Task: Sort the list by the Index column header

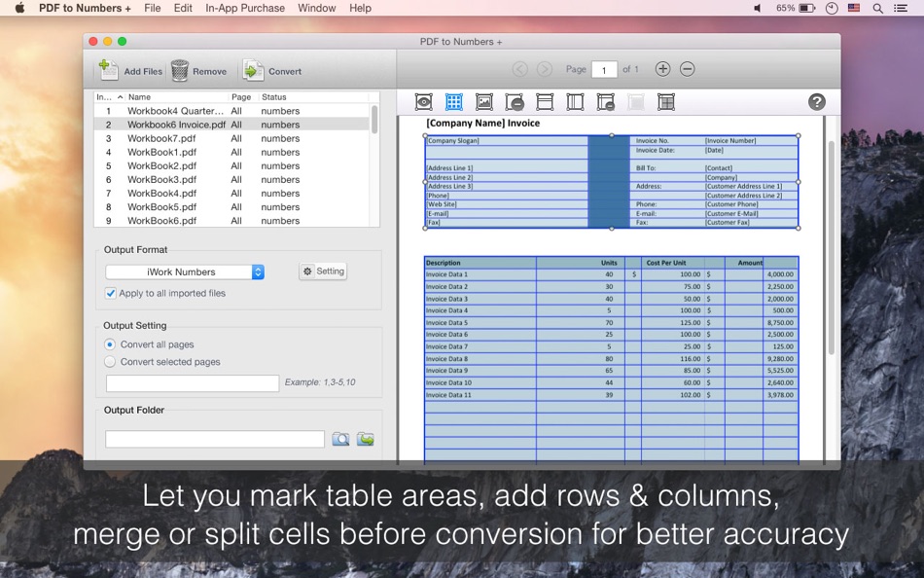Action: click(110, 96)
